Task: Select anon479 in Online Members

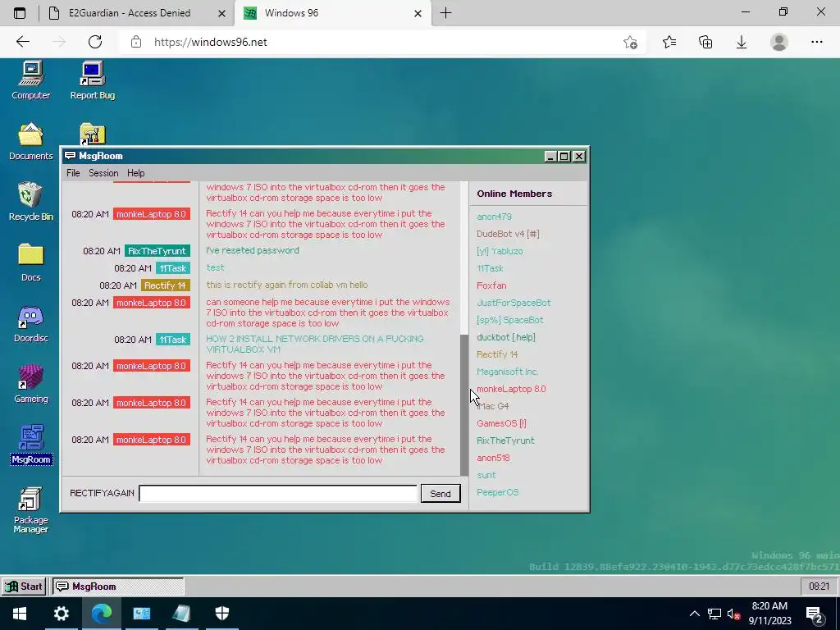Action: 494,217
